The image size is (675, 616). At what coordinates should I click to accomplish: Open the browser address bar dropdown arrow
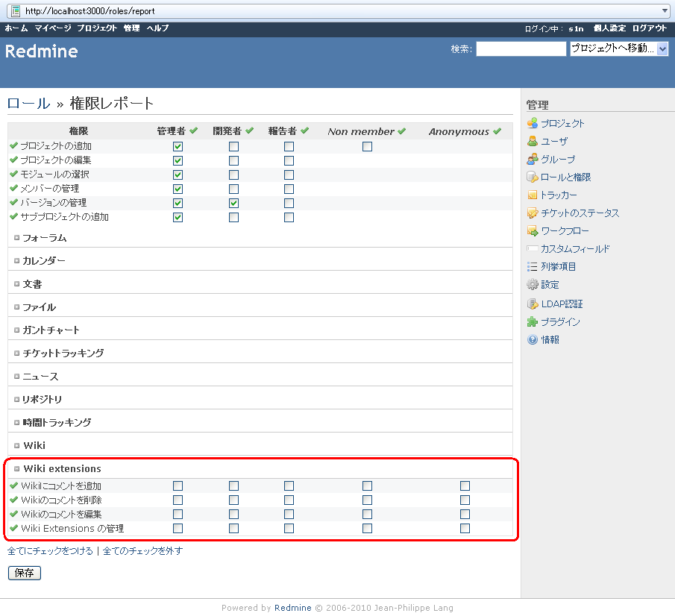point(665,11)
